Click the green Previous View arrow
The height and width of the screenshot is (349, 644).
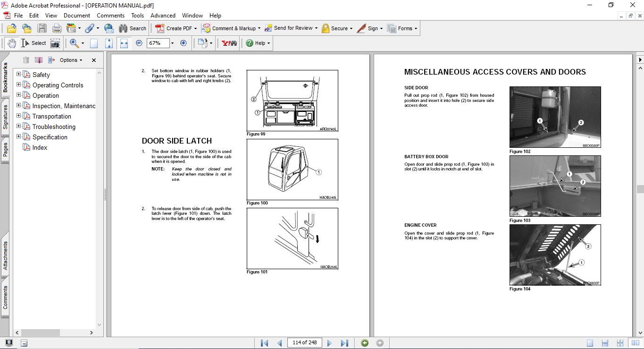pos(365,343)
